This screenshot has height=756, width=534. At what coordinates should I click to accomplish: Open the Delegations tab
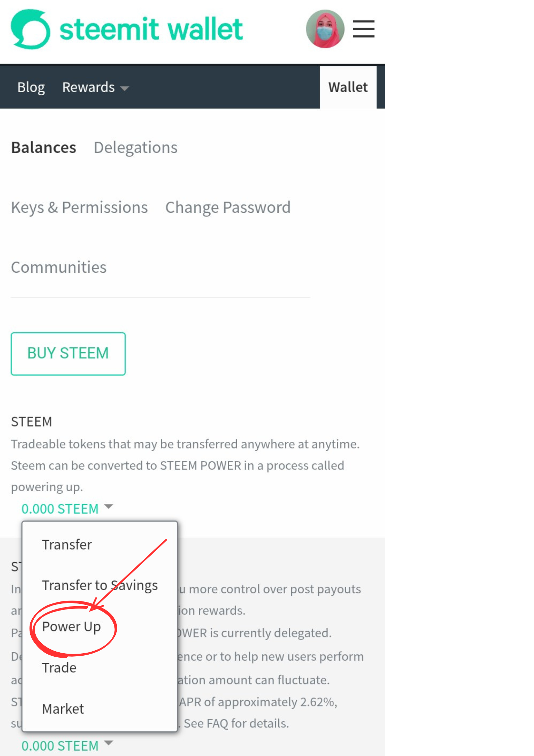pos(136,147)
